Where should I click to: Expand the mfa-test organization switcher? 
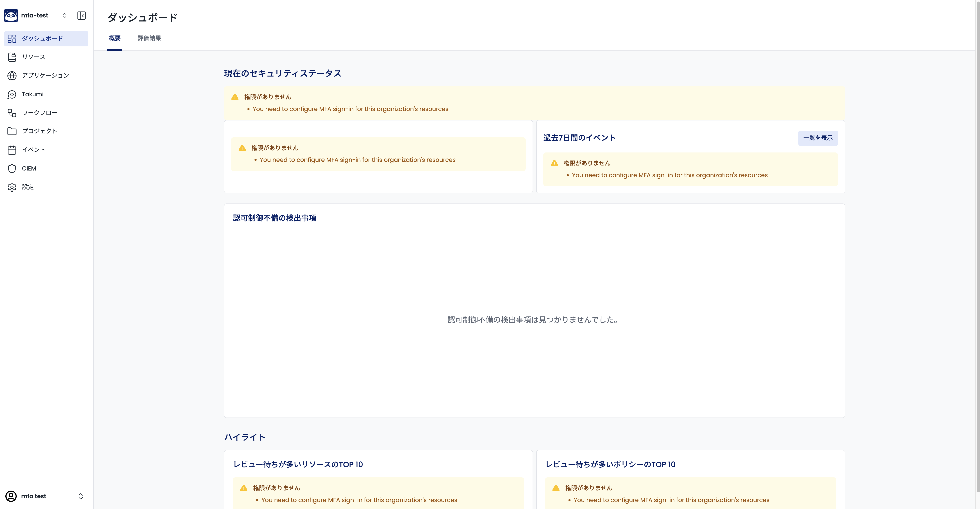[x=64, y=16]
